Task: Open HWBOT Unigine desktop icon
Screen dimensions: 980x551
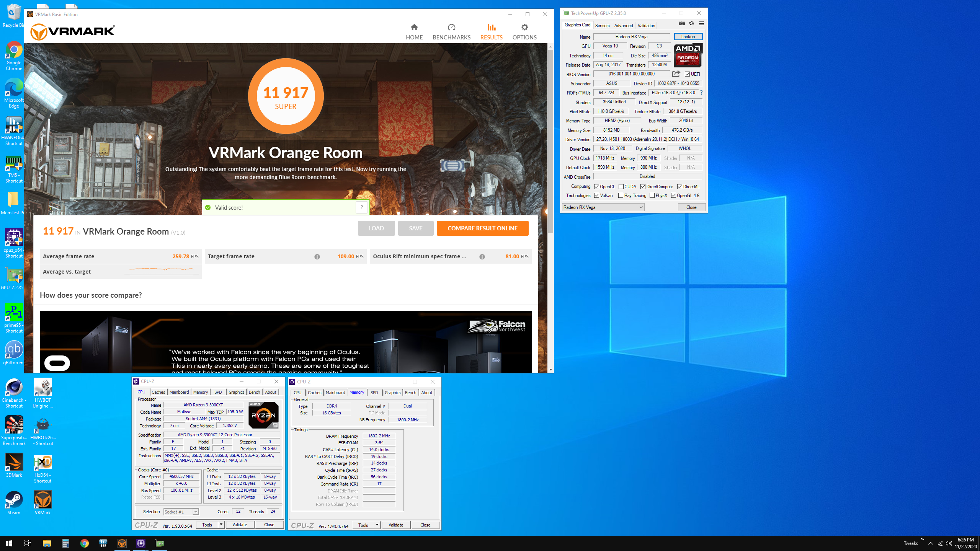Action: [42, 393]
